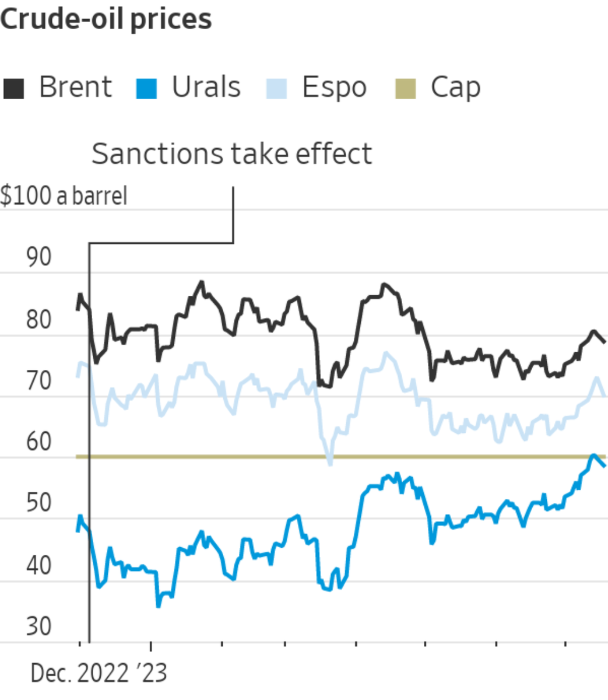Select the Espo legend label
This screenshot has height=700, width=608.
(334, 87)
